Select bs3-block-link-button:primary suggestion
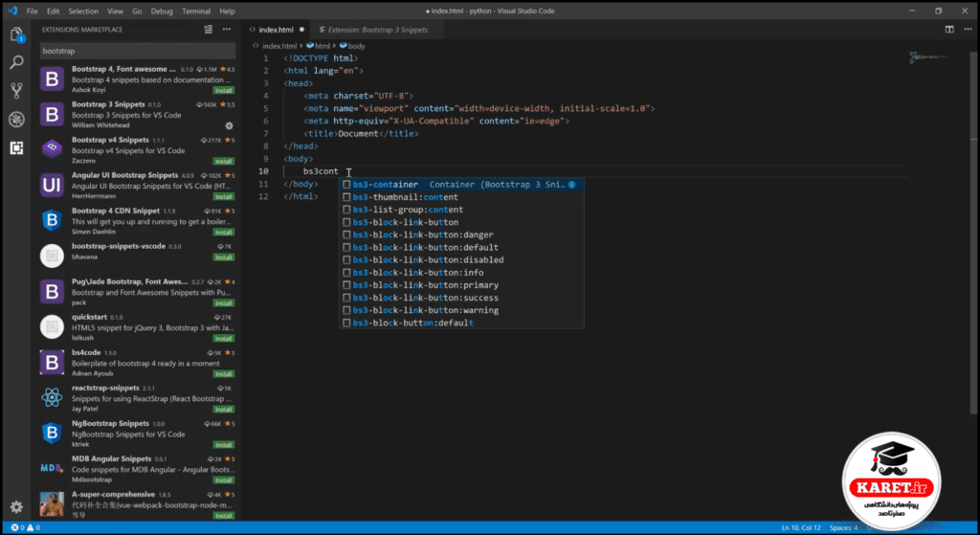 point(461,285)
